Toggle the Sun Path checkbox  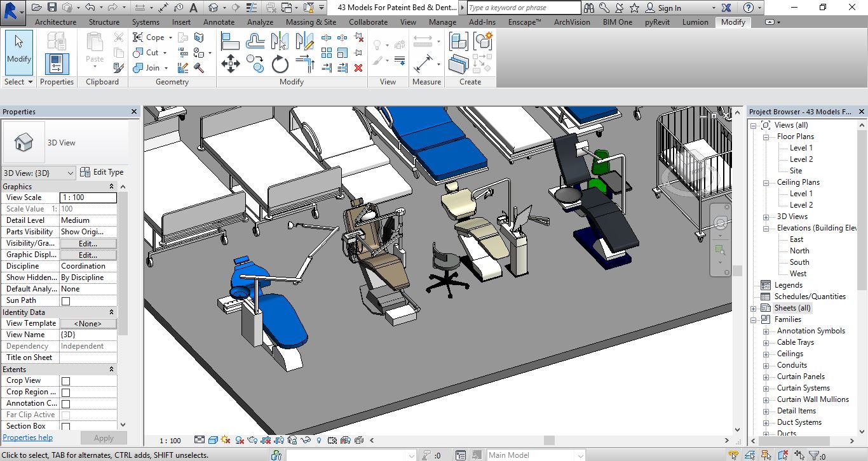(65, 301)
